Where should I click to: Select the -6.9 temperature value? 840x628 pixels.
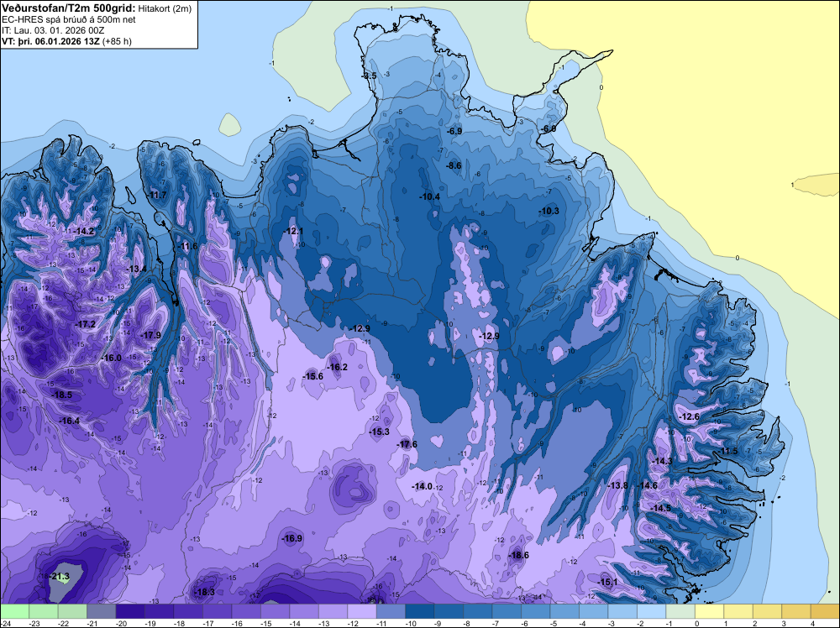pyautogui.click(x=454, y=131)
